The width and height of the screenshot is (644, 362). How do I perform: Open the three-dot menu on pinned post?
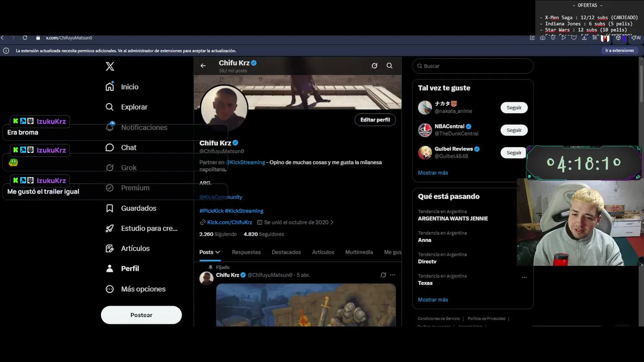[392, 275]
